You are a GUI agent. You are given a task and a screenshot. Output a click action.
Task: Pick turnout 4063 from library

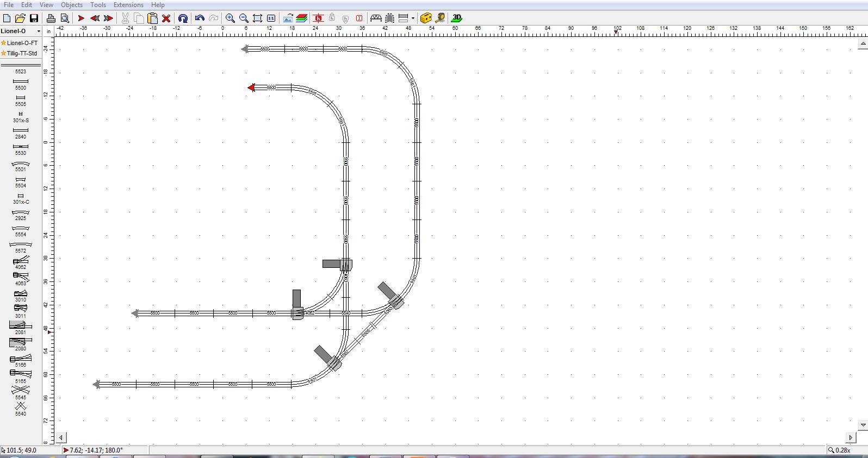21,279
